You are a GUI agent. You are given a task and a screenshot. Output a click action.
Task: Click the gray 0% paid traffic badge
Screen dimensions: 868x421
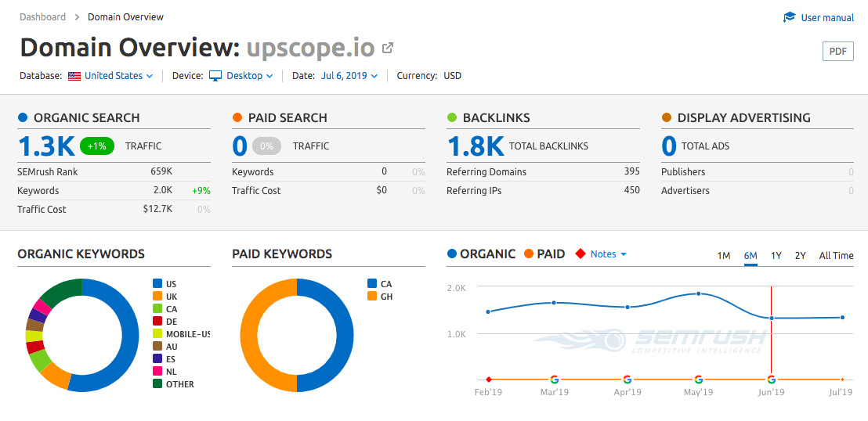click(x=267, y=146)
